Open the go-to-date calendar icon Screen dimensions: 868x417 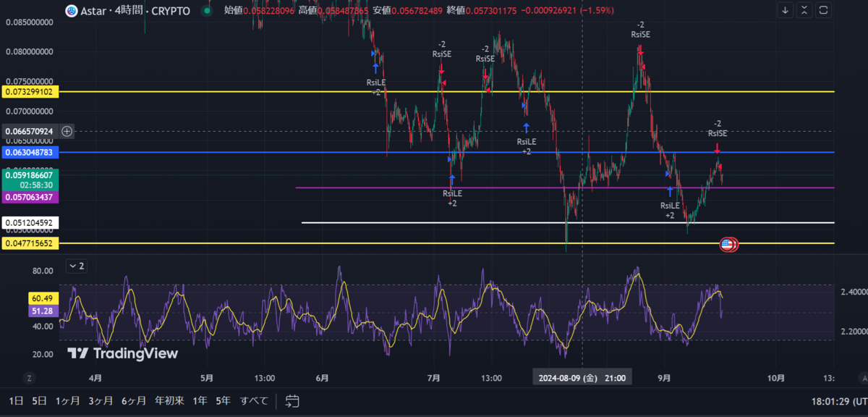point(292,400)
